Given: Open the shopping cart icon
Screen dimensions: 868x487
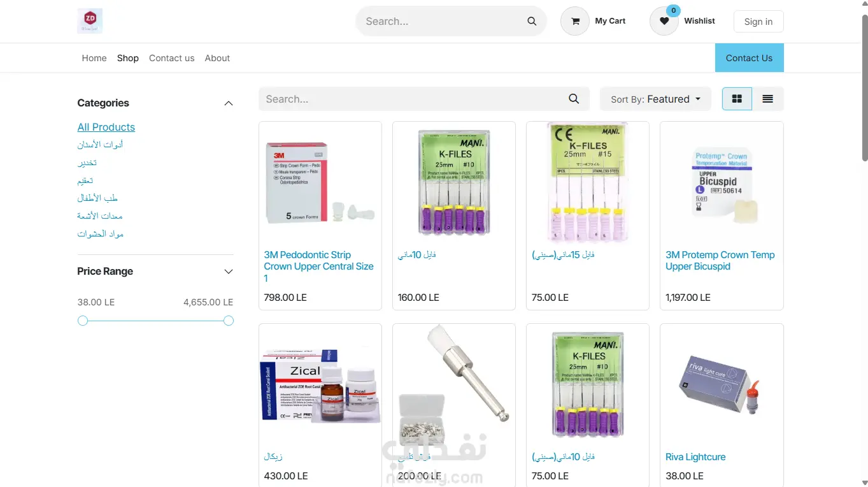Looking at the screenshot, I should pyautogui.click(x=575, y=21).
